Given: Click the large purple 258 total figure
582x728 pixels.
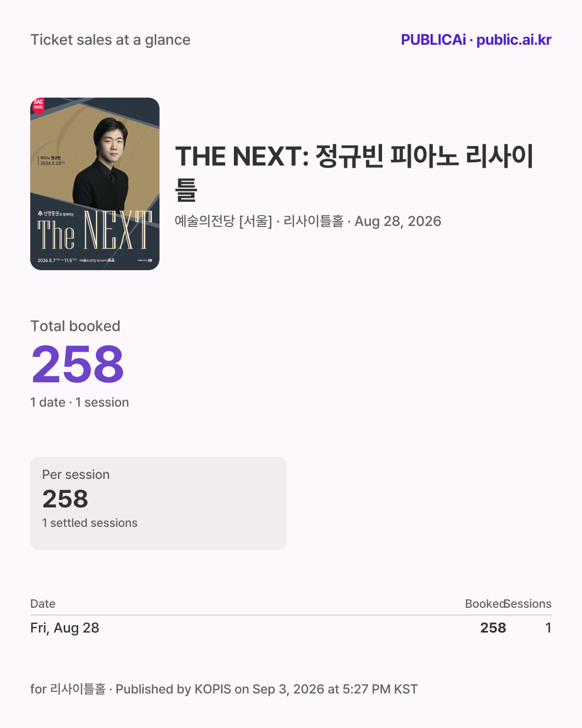Looking at the screenshot, I should pyautogui.click(x=78, y=365).
